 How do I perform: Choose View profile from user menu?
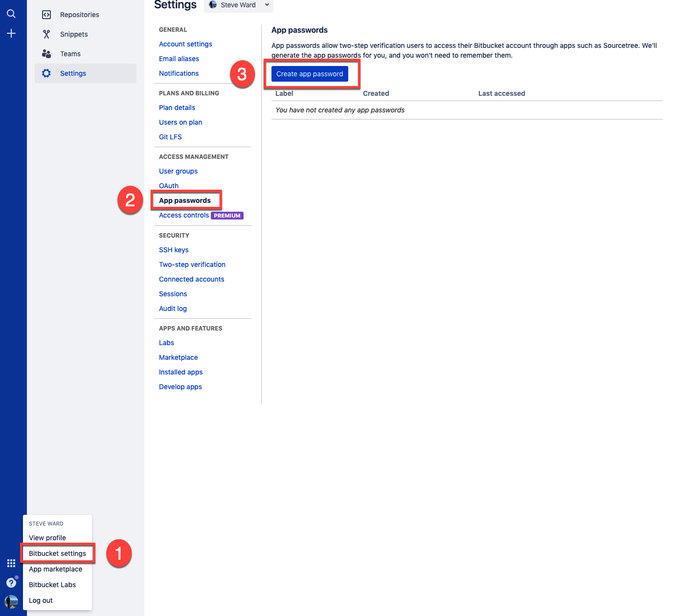click(x=47, y=538)
